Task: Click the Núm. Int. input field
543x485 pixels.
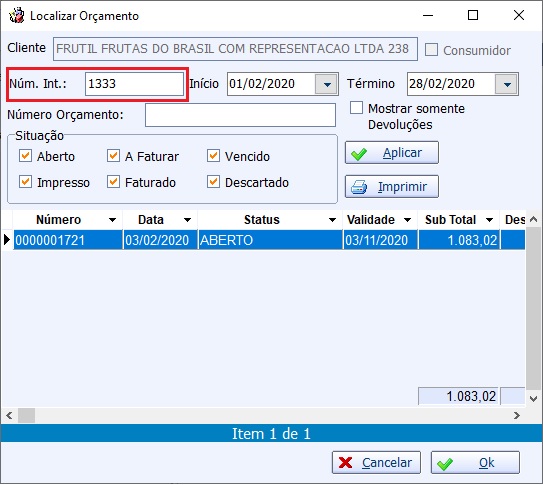Action: (134, 84)
